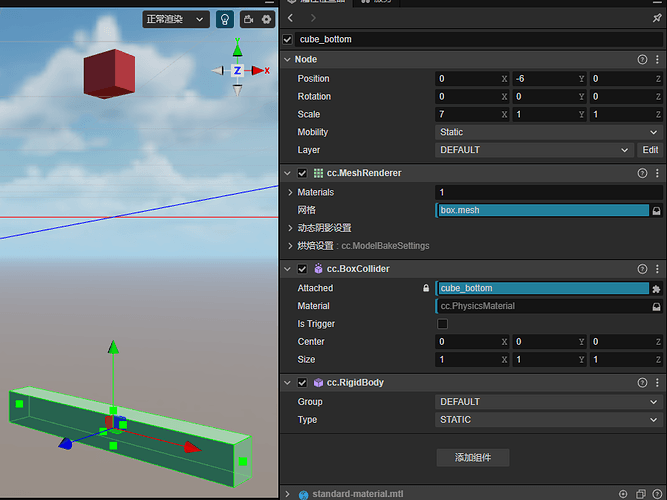The width and height of the screenshot is (667, 500).
Task: Open the Mobility dropdown
Action: coord(549,132)
